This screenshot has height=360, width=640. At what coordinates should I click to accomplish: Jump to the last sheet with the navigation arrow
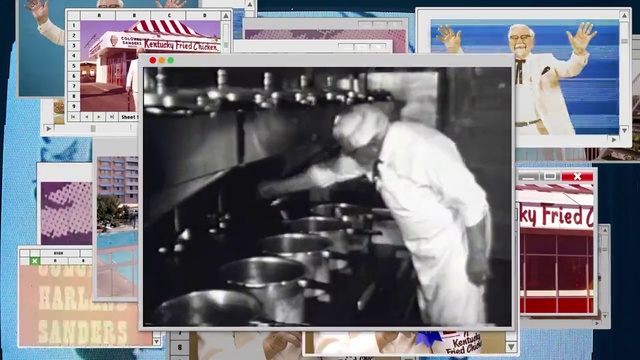click(111, 117)
